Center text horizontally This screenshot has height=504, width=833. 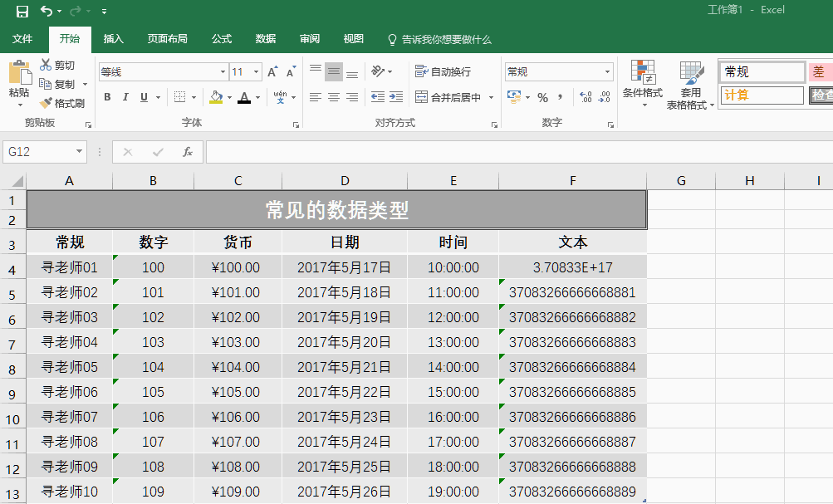(x=334, y=97)
